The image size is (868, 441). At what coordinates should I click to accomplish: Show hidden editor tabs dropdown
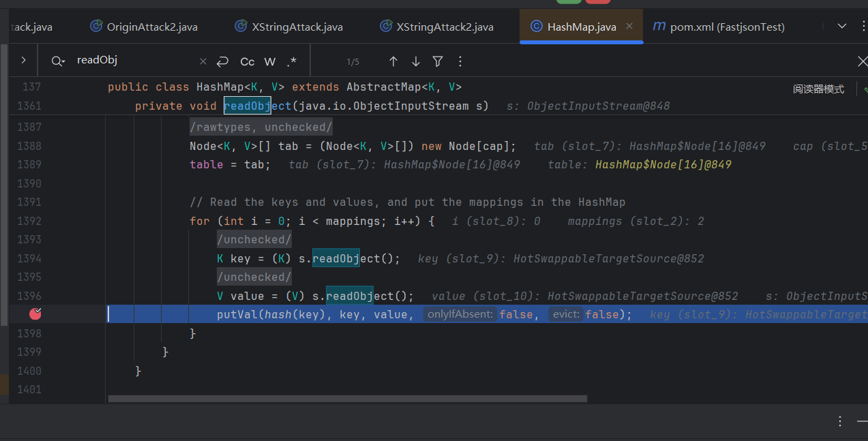pyautogui.click(x=842, y=27)
